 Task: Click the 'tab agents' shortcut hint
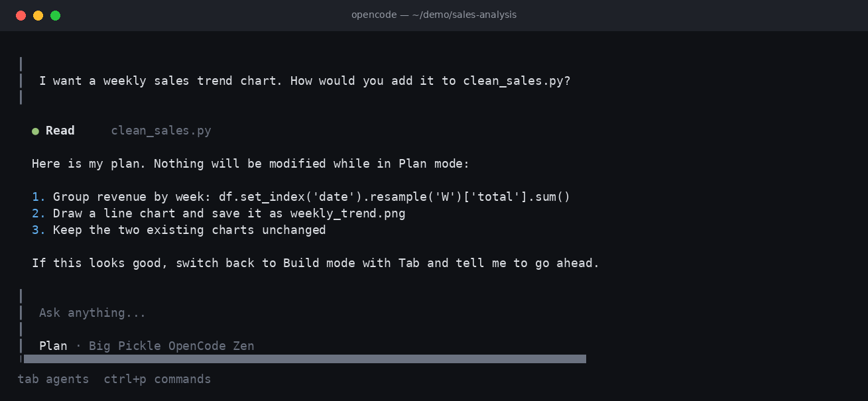[53, 379]
